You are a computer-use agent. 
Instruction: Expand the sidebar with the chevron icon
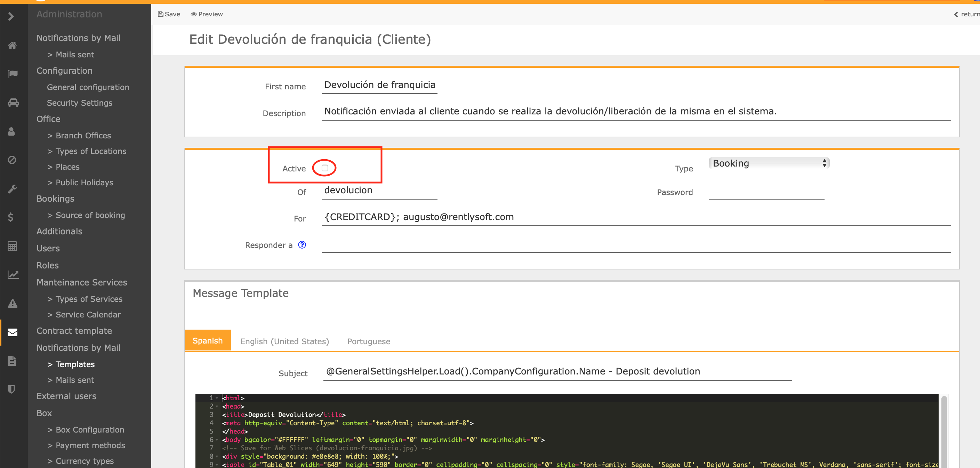point(11,16)
